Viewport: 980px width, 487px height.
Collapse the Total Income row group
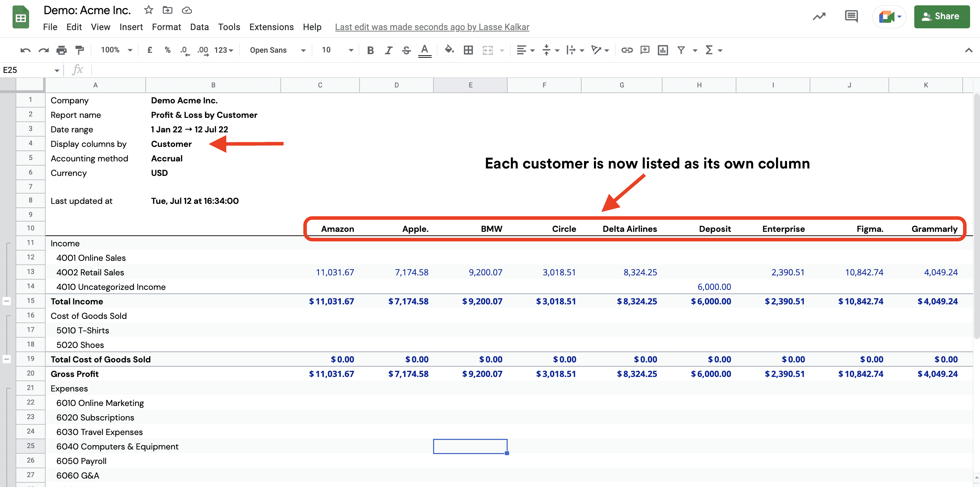[x=6, y=301]
